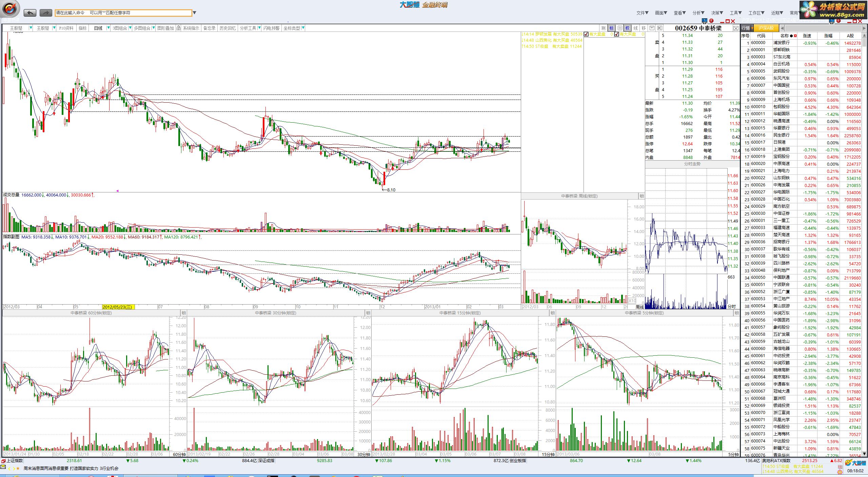Open the 工作区 menu

(756, 13)
